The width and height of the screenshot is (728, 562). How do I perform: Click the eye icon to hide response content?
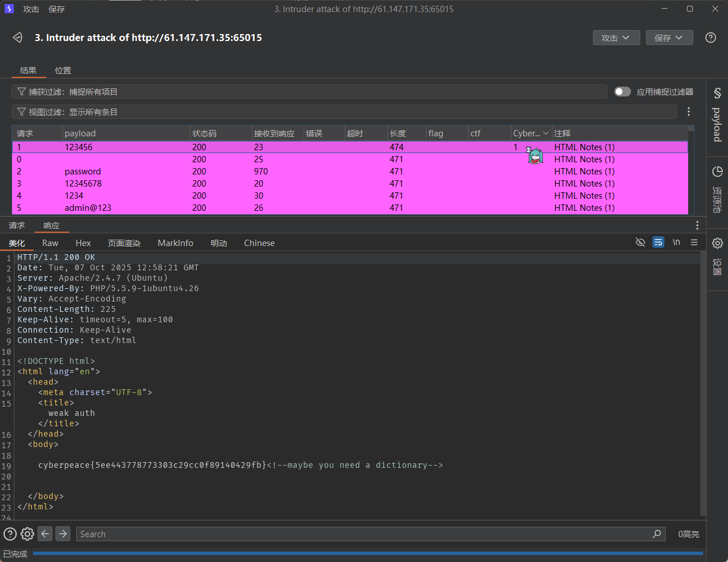[640, 243]
